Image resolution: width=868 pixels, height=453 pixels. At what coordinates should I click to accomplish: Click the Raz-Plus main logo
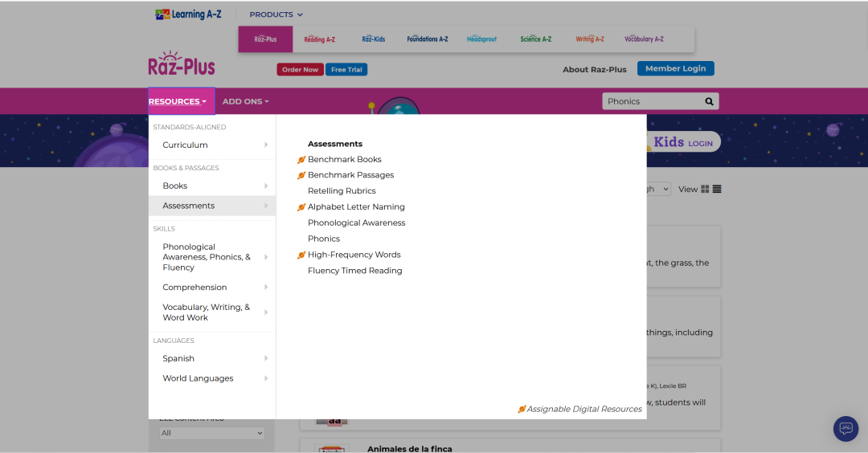[x=182, y=63]
